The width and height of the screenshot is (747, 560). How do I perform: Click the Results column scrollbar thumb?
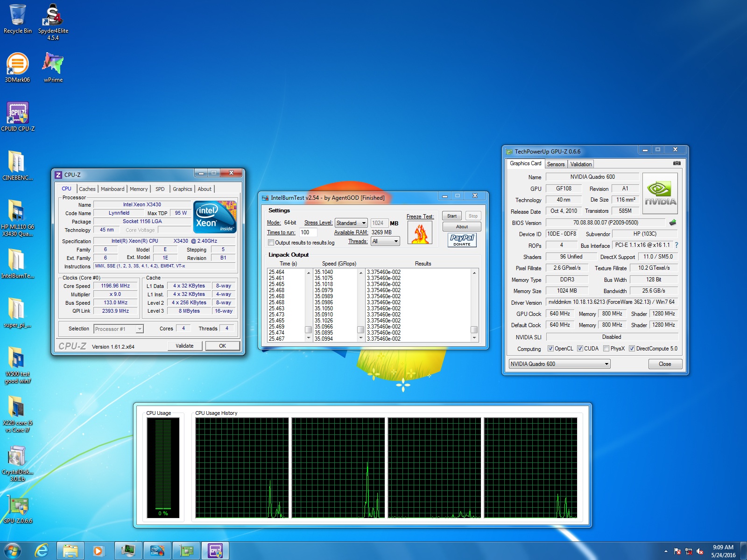pos(474,329)
